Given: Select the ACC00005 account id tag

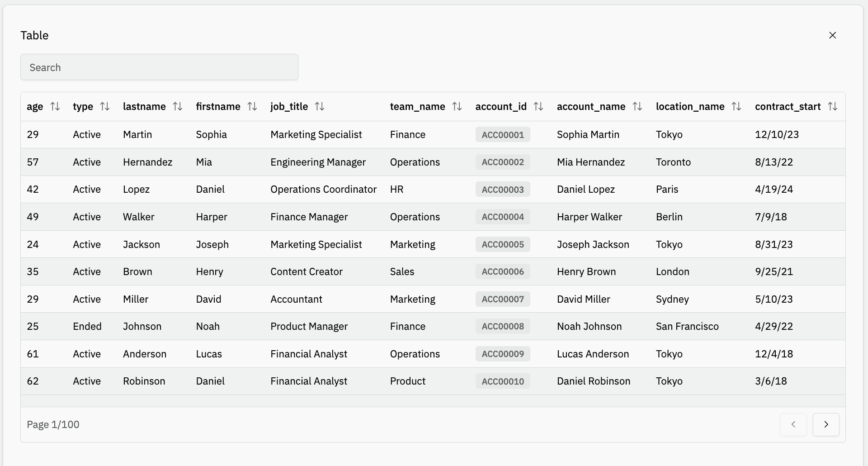Looking at the screenshot, I should (503, 245).
